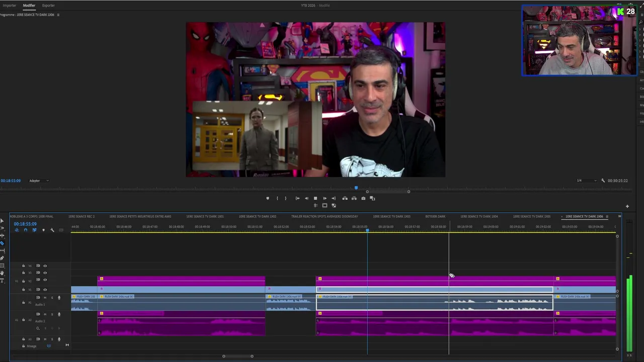Toggle insert sequences as nests
This screenshot has height=362, width=644.
coord(17,230)
